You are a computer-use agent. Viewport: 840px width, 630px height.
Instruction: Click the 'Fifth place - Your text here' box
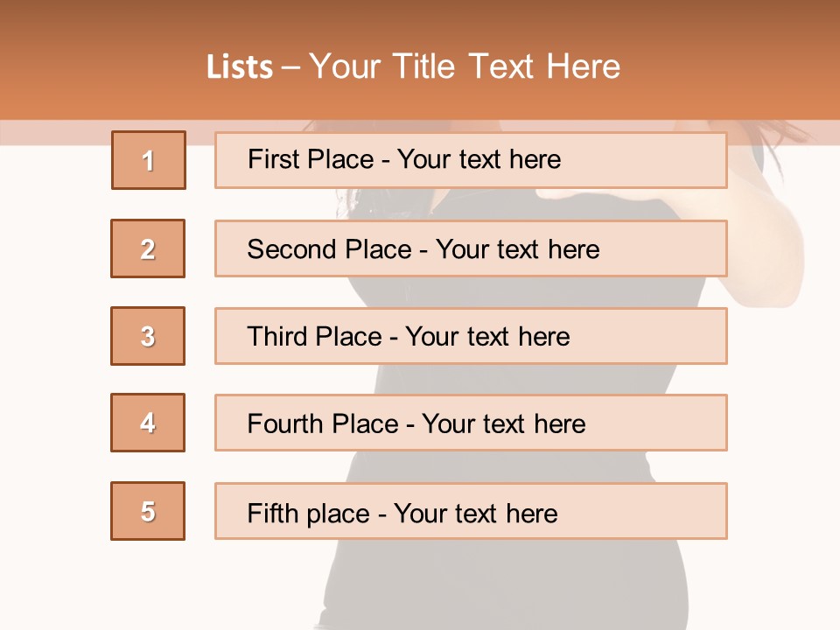pos(471,511)
